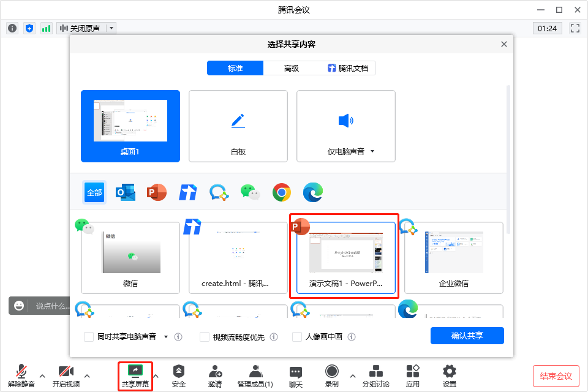Screen dimensions: 588x392
Task: Click the 解除静音 microphone button
Action: click(x=21, y=376)
